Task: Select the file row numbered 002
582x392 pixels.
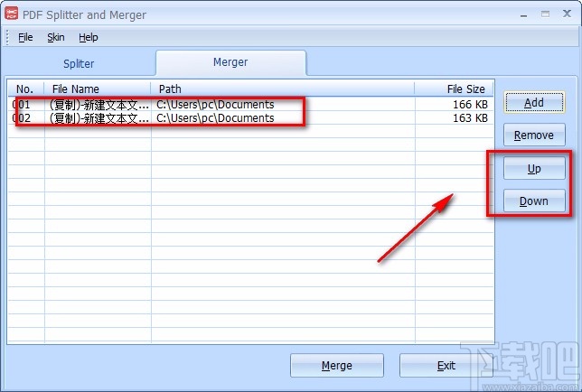Action: coord(251,118)
